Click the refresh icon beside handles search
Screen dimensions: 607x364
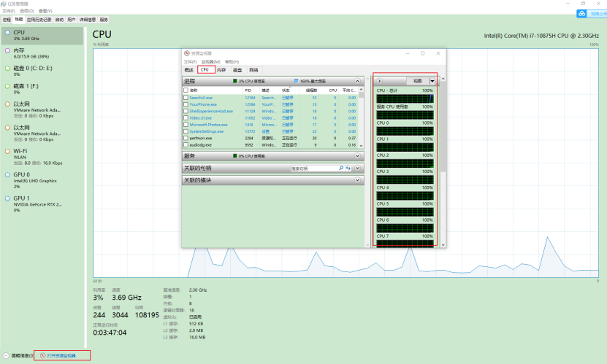[x=348, y=168]
